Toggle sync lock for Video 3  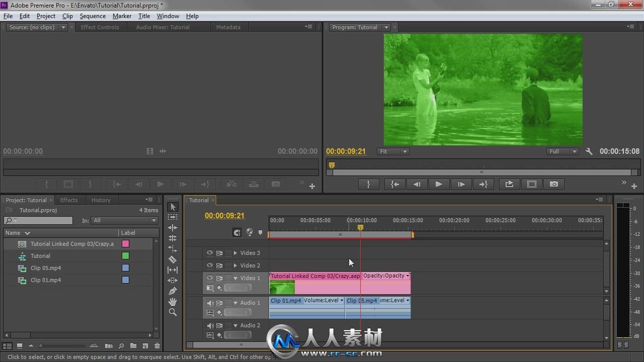219,253
